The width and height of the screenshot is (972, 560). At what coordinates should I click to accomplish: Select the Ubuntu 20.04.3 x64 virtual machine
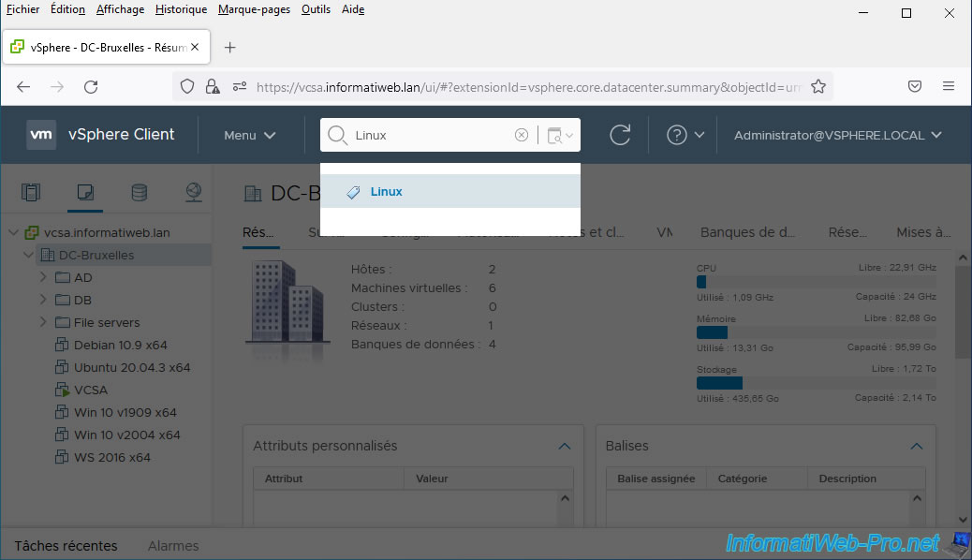132,367
